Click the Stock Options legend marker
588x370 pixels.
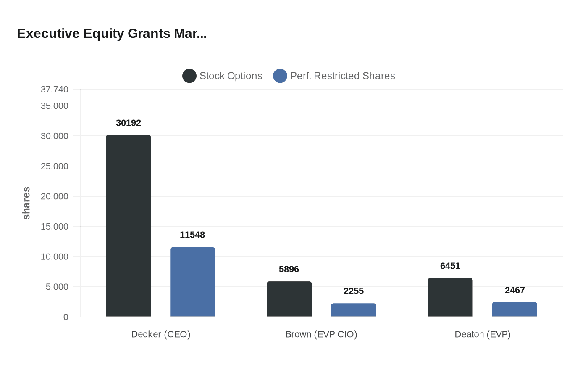tap(189, 76)
